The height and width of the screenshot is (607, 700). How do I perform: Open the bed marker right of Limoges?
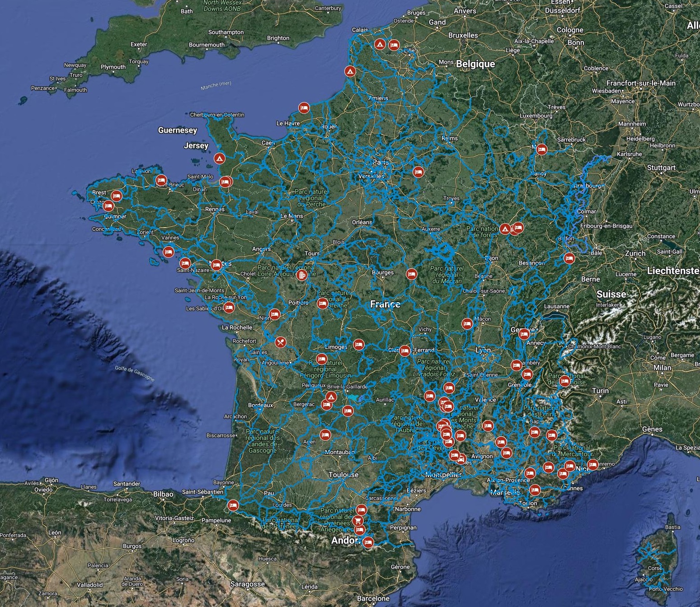[x=358, y=345]
